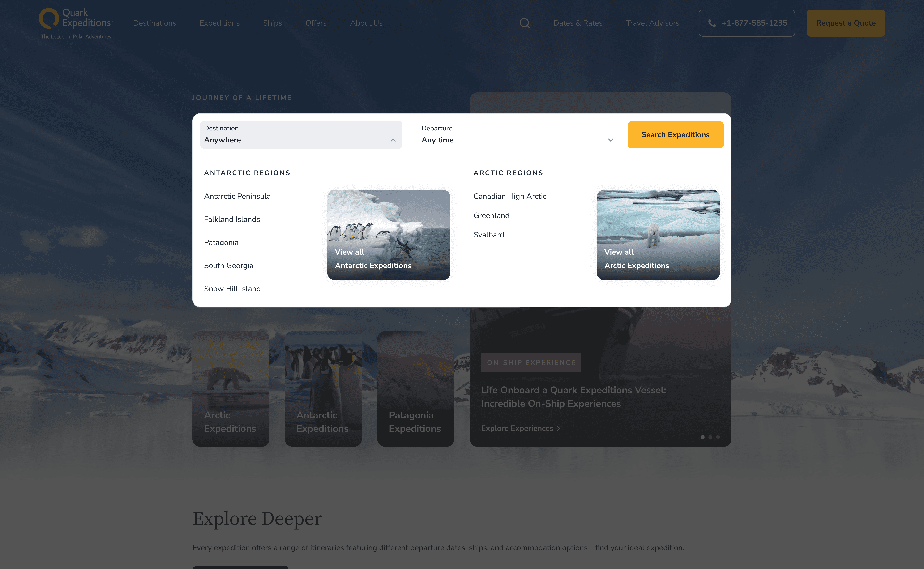The image size is (924, 569).
Task: Open View all Arctic Expeditions polar bear card
Action: click(x=658, y=235)
